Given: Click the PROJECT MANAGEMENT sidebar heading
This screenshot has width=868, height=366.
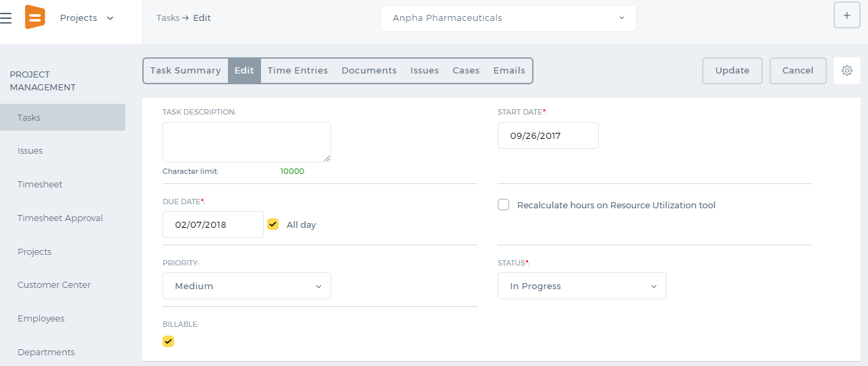Looking at the screenshot, I should click(42, 81).
